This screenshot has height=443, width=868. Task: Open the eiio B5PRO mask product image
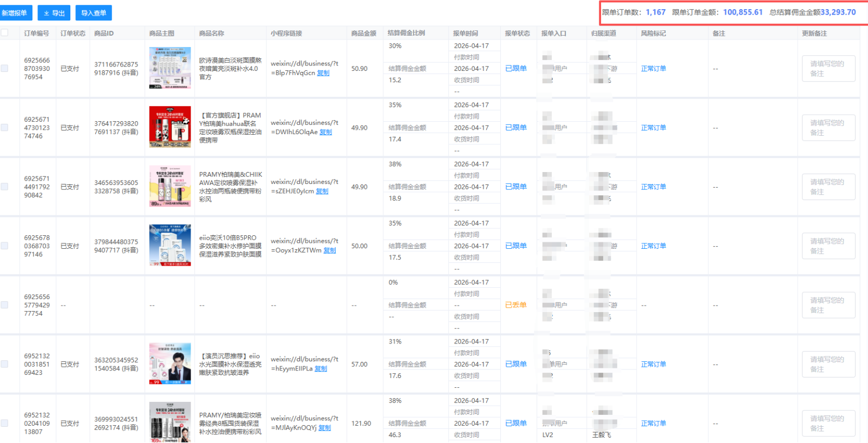170,246
